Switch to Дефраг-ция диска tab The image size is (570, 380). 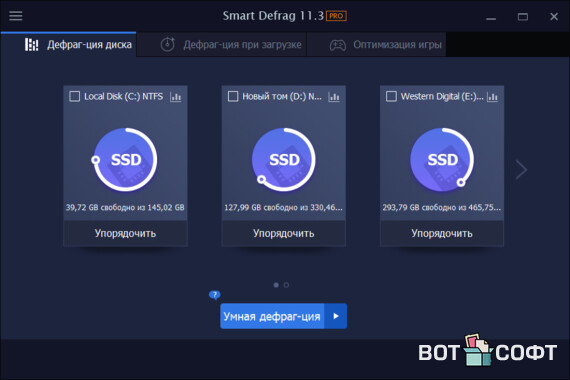(69, 44)
